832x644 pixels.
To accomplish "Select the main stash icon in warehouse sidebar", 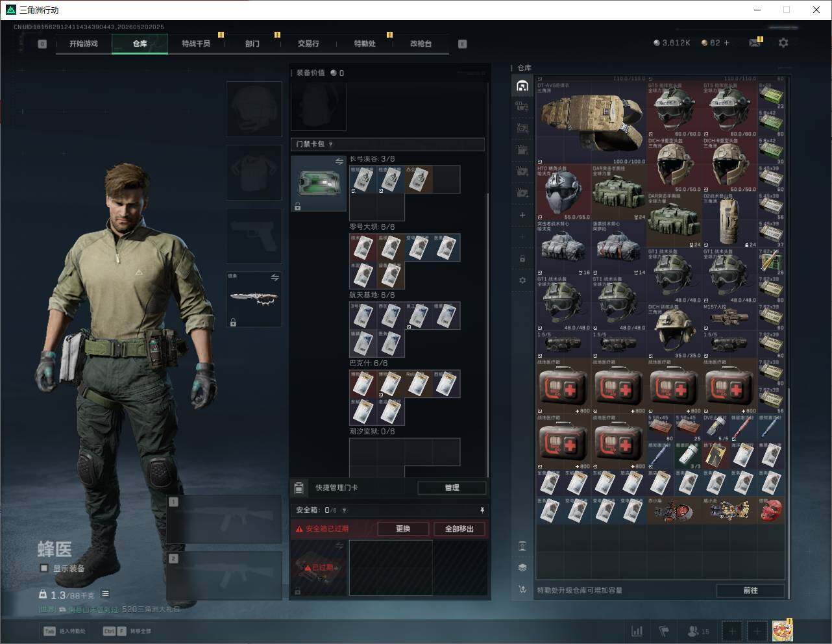I will (x=522, y=86).
